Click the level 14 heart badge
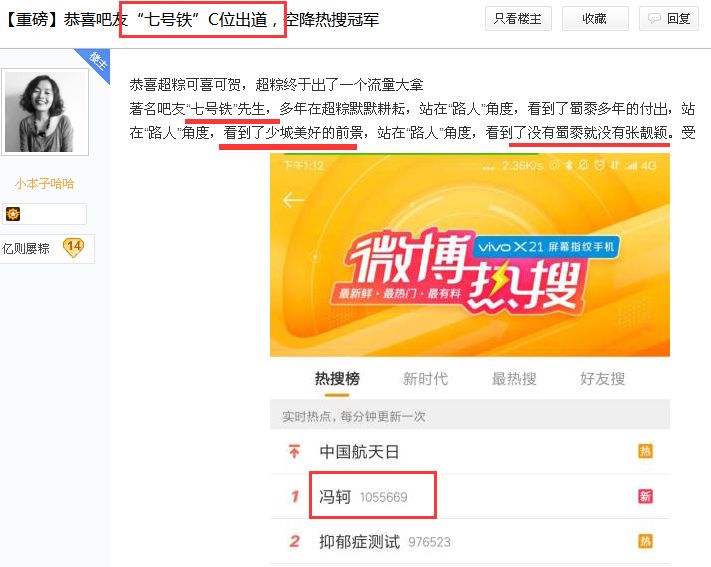Viewport: 711px width, 567px height. click(x=73, y=248)
